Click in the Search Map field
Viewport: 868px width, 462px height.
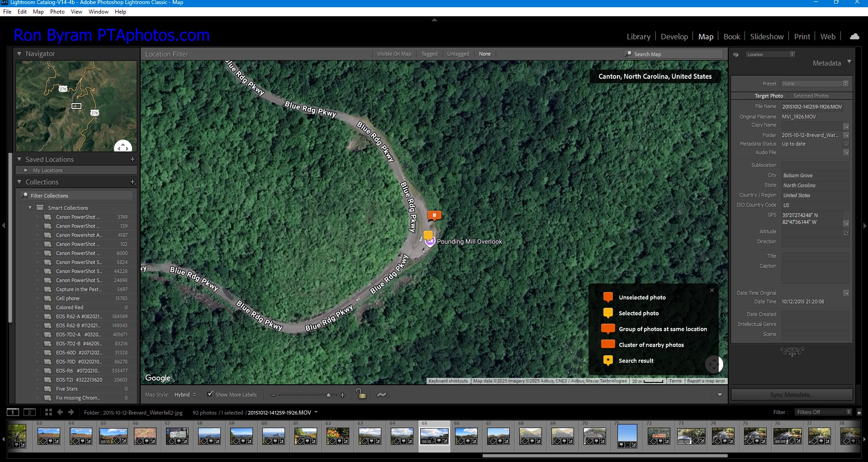674,54
